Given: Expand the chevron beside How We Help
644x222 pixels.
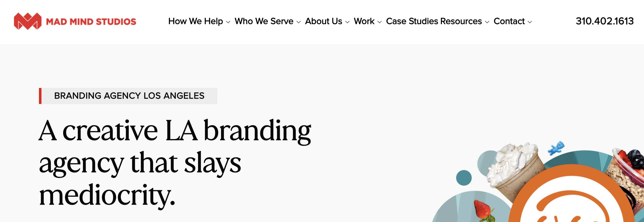Looking at the screenshot, I should [x=228, y=22].
